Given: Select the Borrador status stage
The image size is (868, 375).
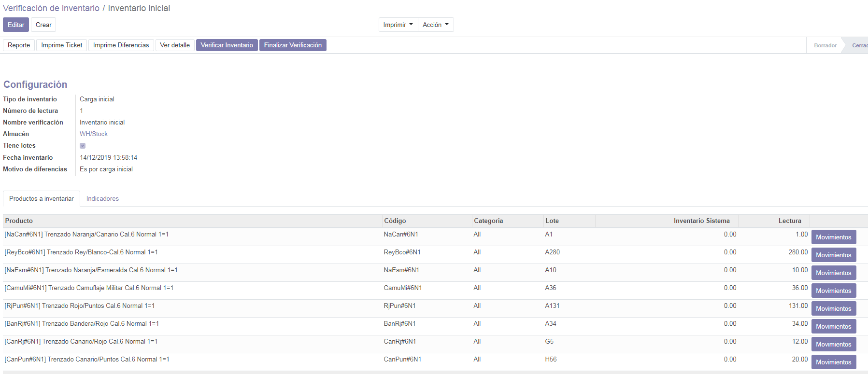Looking at the screenshot, I should click(x=825, y=45).
